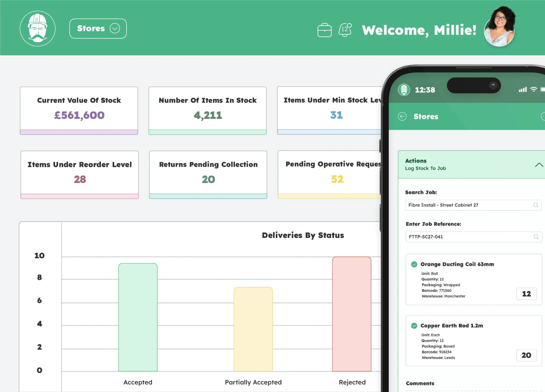Click the Enter Job Reference field
Image resolution: width=545 pixels, height=392 pixels.
[x=474, y=237]
